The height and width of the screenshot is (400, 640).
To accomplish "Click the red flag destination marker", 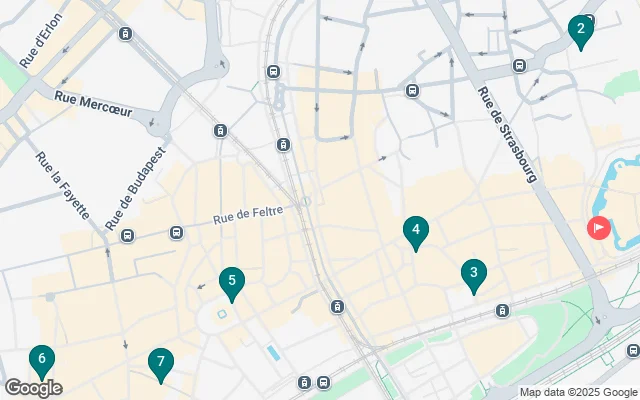I will point(599,228).
